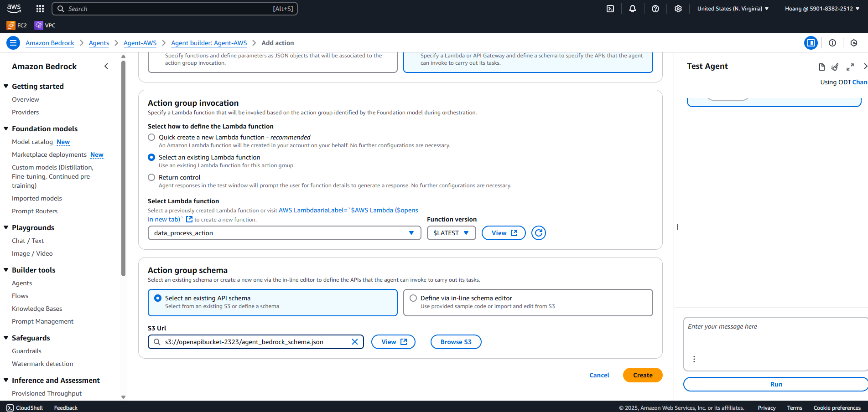Click View next to S3 Url

[x=393, y=342]
